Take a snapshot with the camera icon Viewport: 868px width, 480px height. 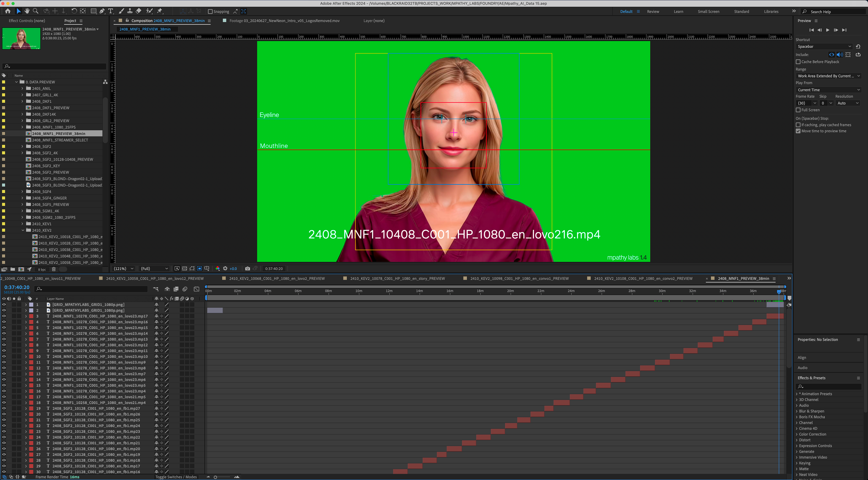point(248,269)
